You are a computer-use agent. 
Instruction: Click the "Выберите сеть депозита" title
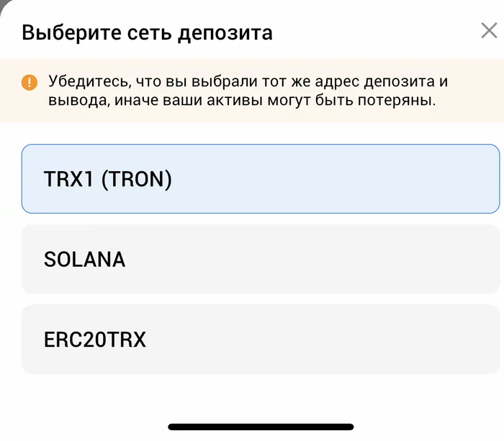147,33
